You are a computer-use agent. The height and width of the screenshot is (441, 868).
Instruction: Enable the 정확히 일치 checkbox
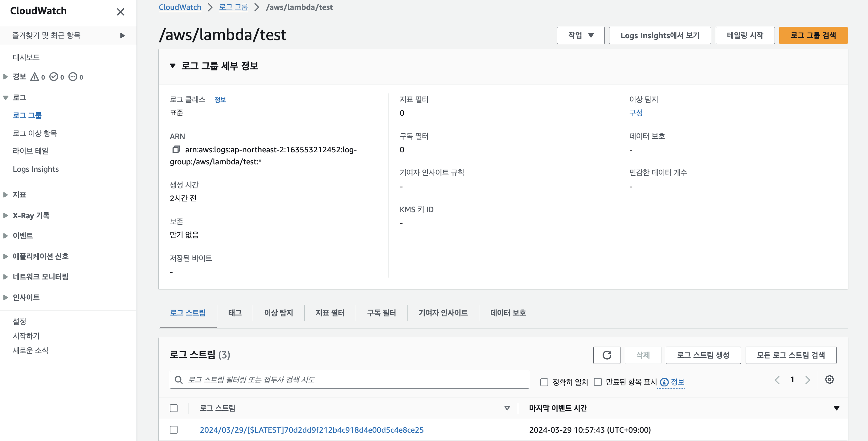coord(544,382)
